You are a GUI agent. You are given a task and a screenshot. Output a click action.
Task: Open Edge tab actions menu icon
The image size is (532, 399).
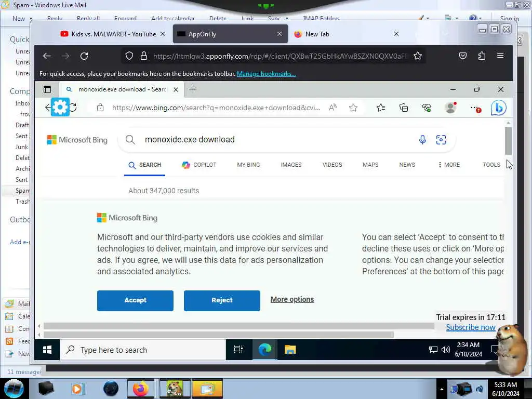click(47, 89)
